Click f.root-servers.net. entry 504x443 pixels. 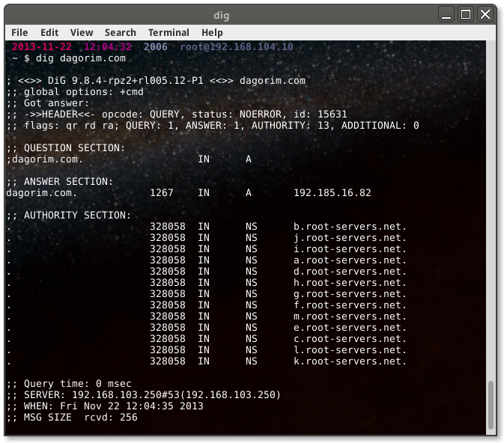click(350, 305)
